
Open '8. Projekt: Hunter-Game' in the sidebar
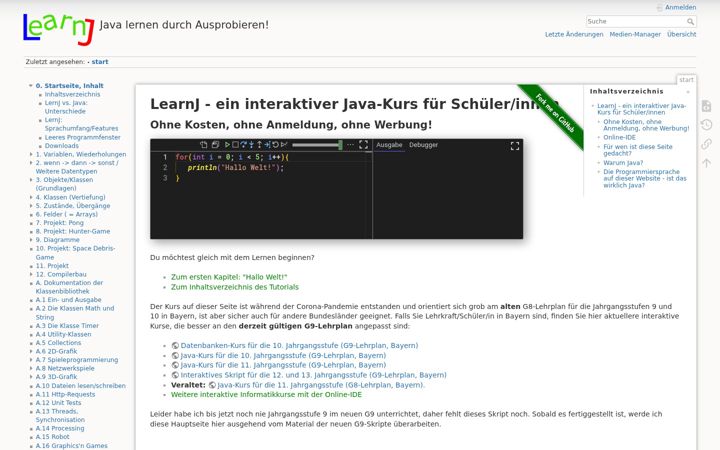[73, 231]
